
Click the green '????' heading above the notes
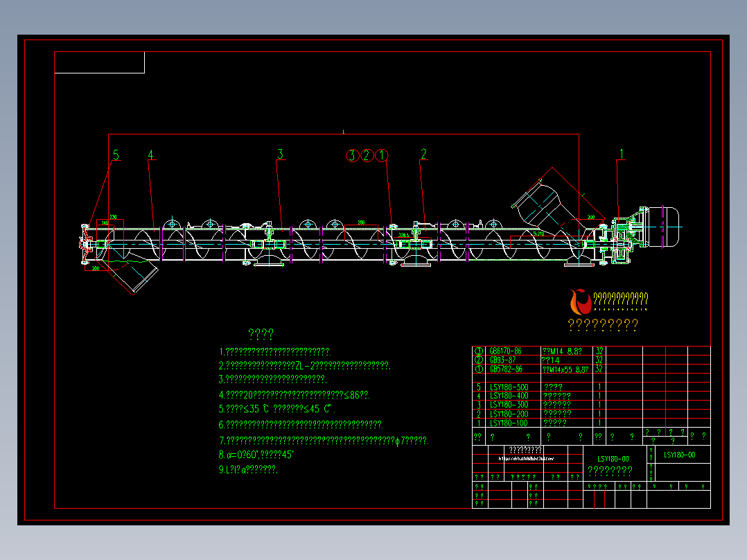[261, 333]
